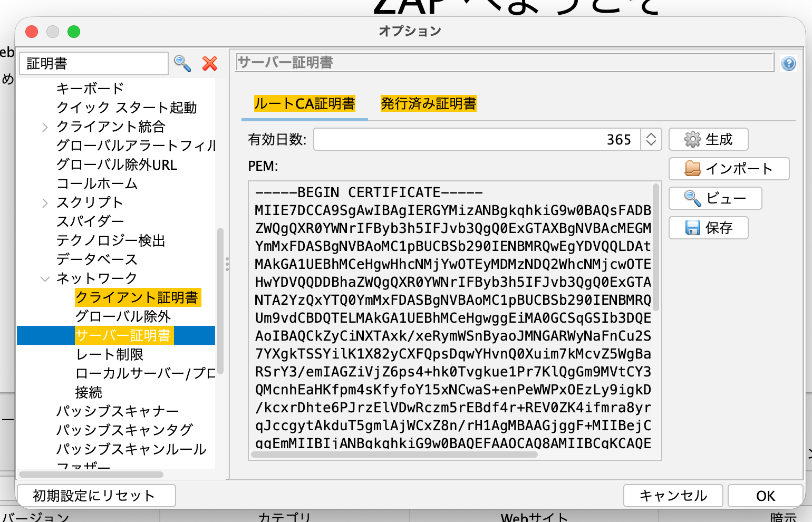Switch to the ルートCA証明書 tab
The height and width of the screenshot is (522, 812).
tap(305, 103)
